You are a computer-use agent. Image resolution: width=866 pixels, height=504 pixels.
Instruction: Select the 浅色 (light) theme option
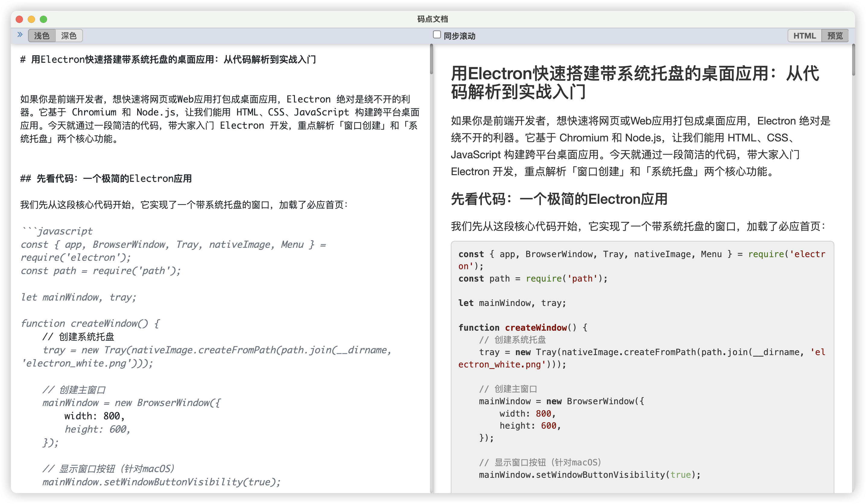pos(41,35)
